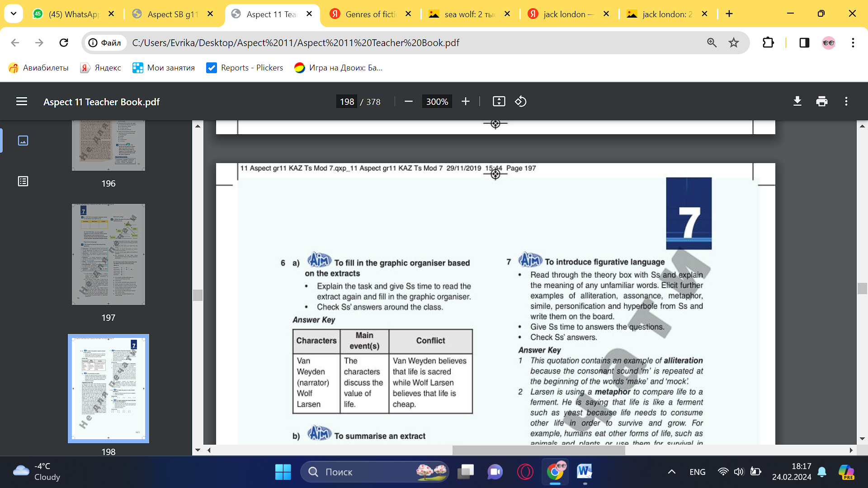The height and width of the screenshot is (488, 868).
Task: Show page thumbnails view in sidebar
Action: pos(23,141)
